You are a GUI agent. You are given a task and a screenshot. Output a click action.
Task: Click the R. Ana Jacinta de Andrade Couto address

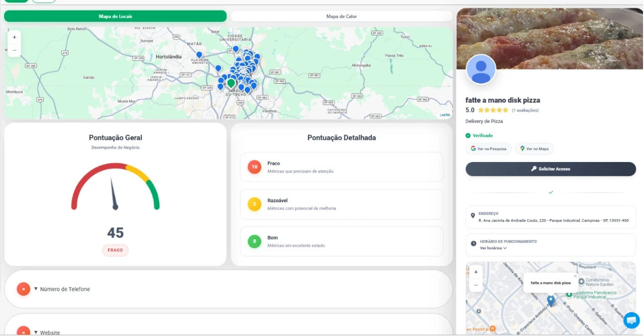tap(553, 220)
